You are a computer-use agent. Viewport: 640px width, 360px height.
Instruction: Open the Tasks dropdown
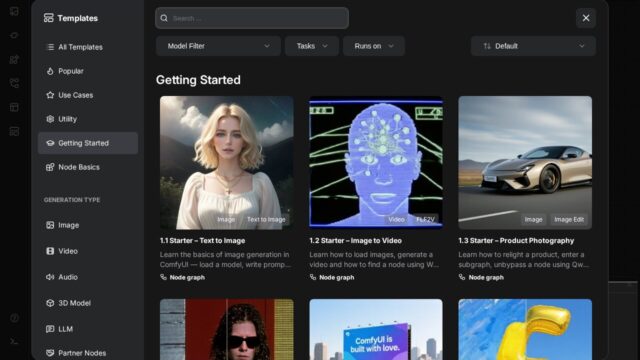tap(312, 46)
